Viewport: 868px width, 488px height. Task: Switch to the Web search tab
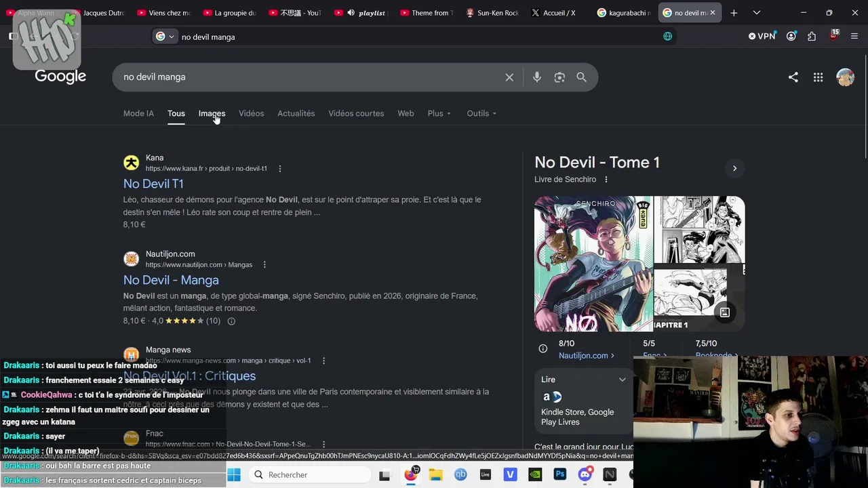406,114
